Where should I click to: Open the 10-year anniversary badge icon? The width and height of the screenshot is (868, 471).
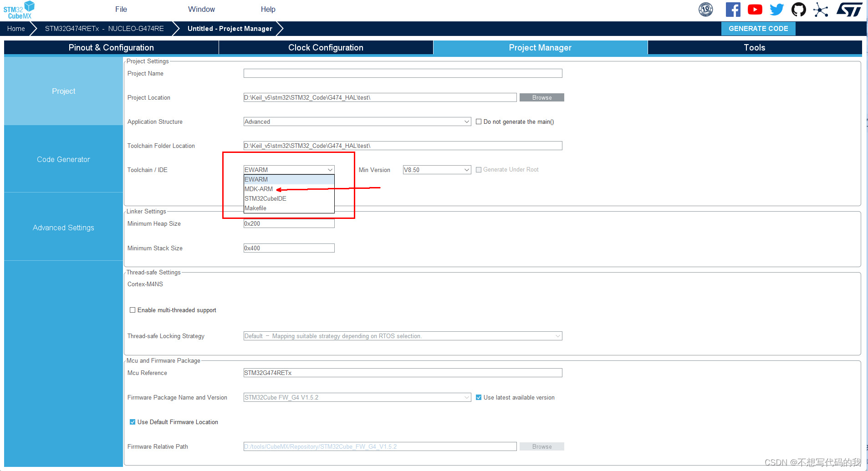(x=706, y=10)
